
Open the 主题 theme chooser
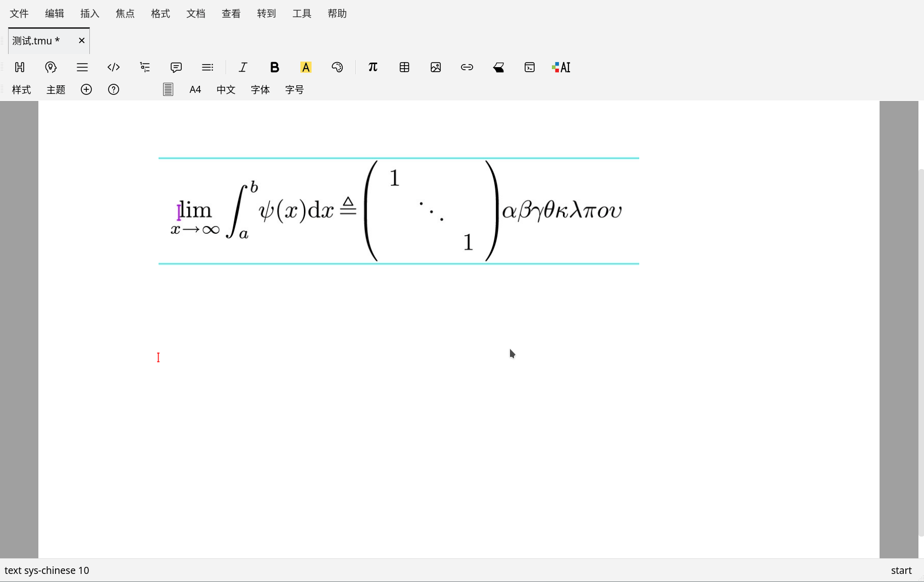(x=56, y=89)
